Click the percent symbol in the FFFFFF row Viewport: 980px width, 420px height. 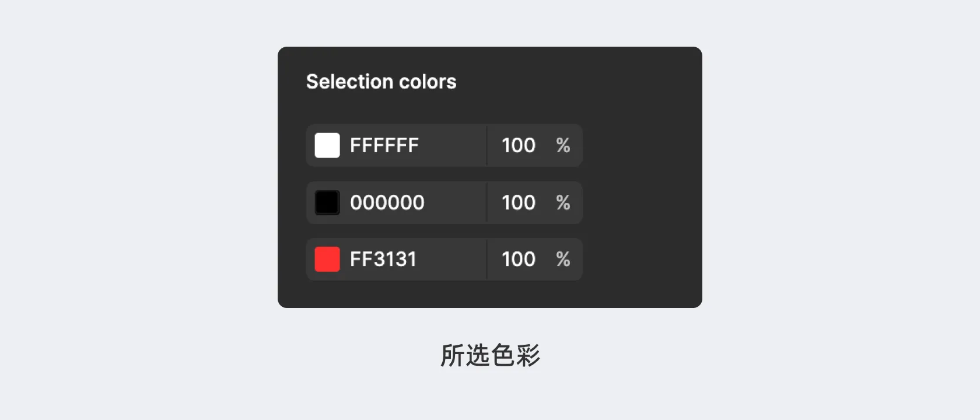(563, 145)
